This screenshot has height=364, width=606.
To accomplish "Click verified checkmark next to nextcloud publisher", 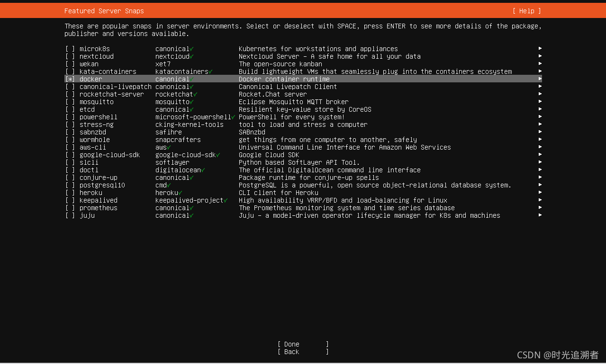I will (191, 56).
